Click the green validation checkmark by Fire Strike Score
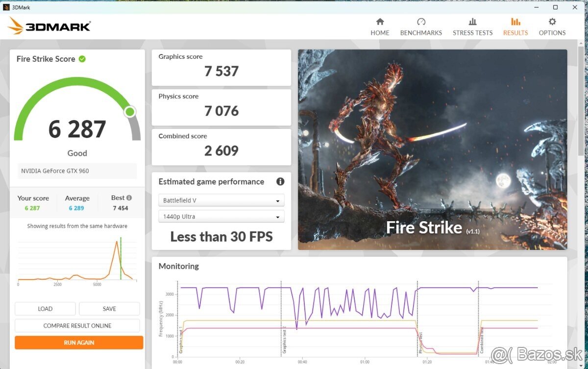The height and width of the screenshot is (369, 588). 82,59
